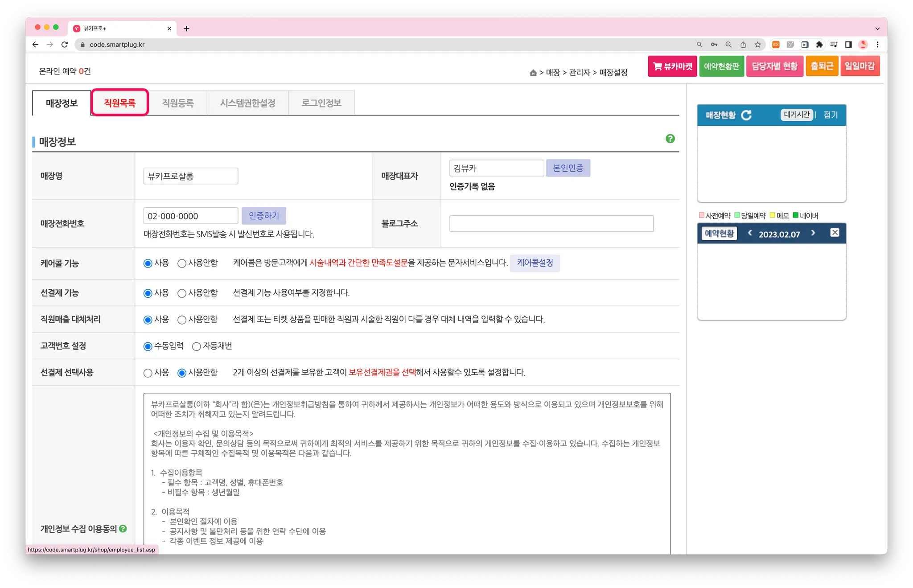
Task: Select 사용안함 for 케어콜 기능
Action: tap(182, 263)
